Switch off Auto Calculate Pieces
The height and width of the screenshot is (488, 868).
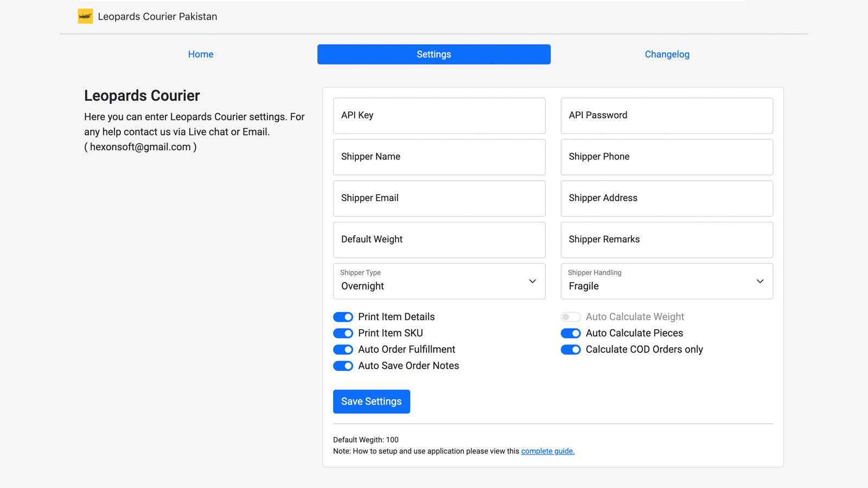click(571, 333)
